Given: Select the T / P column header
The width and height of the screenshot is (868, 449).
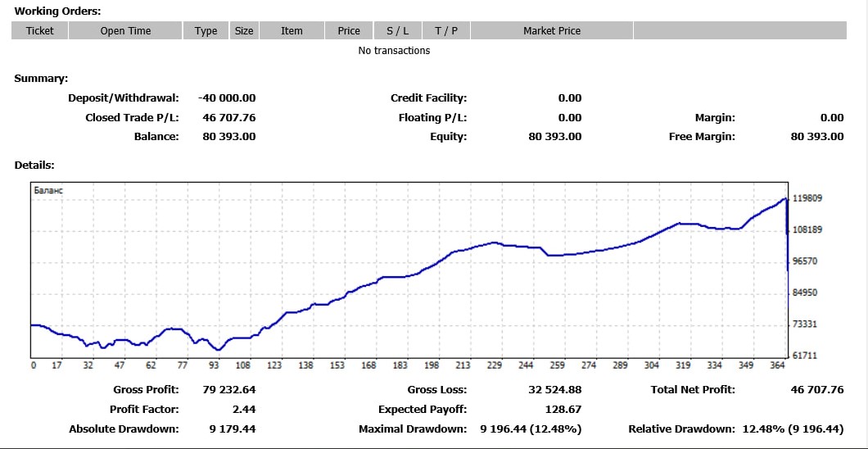Looking at the screenshot, I should [x=446, y=30].
